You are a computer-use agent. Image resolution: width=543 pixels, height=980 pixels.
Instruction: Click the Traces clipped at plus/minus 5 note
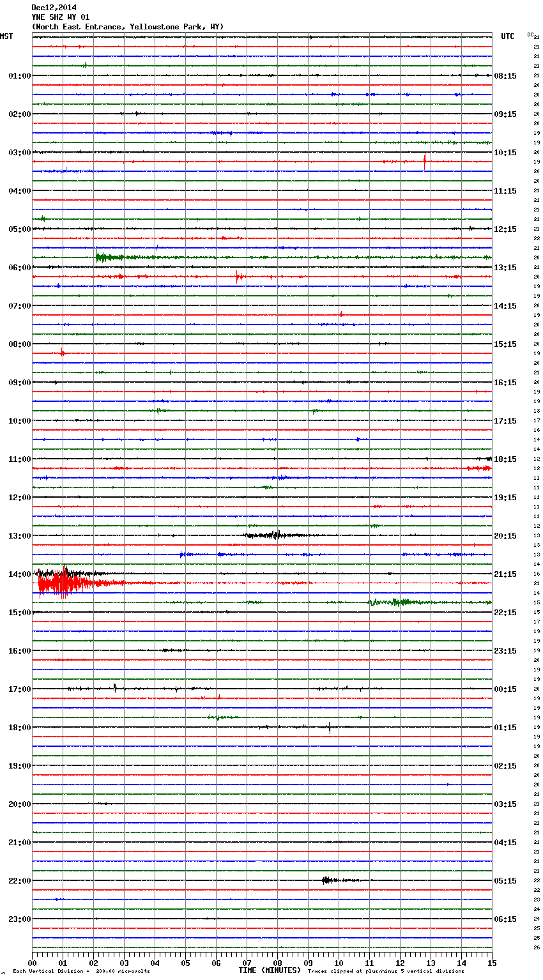[x=386, y=972]
